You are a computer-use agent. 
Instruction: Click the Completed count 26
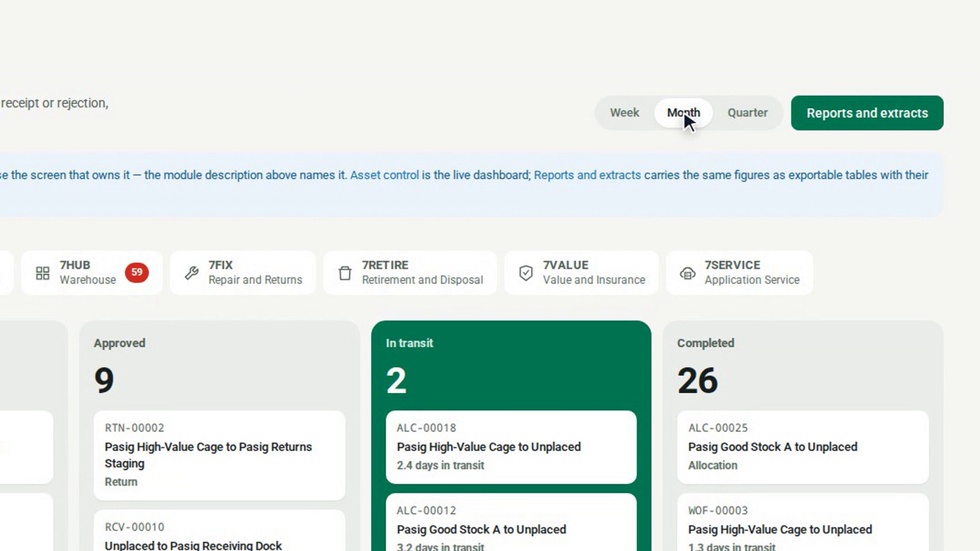(698, 381)
